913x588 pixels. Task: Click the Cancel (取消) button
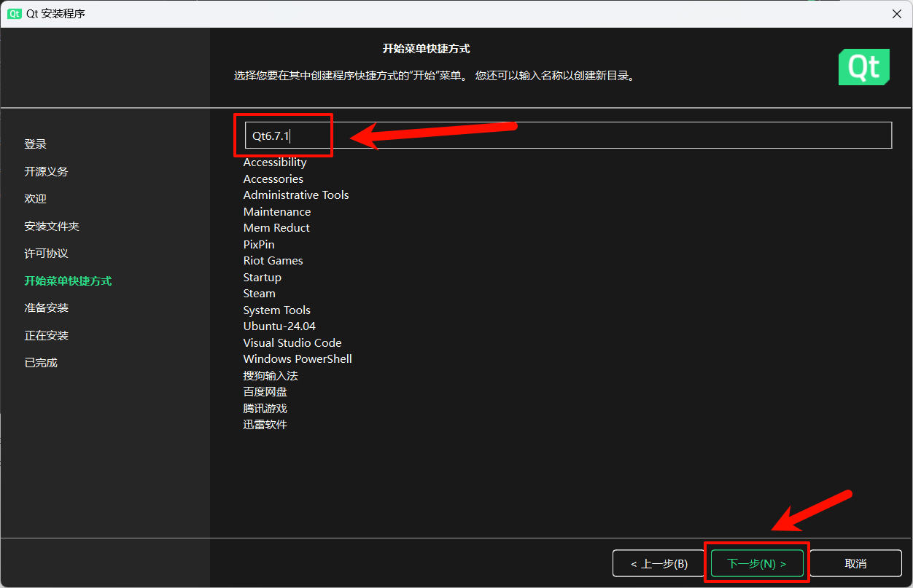point(855,564)
